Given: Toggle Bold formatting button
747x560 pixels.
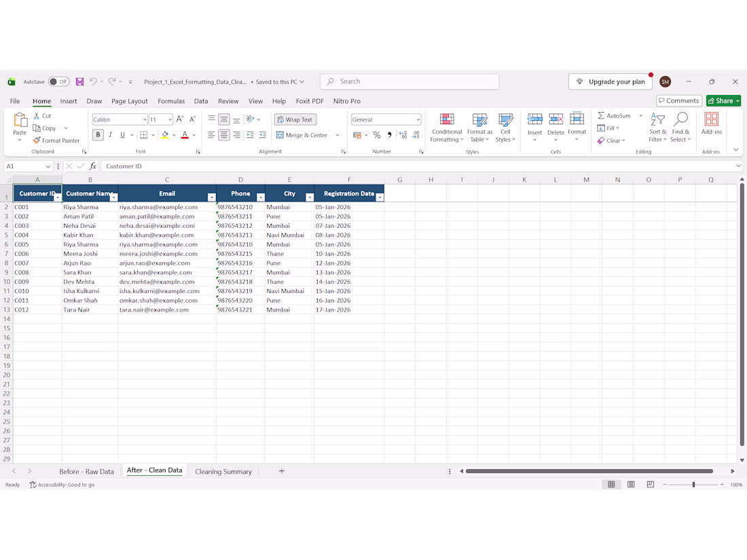Looking at the screenshot, I should (98, 135).
